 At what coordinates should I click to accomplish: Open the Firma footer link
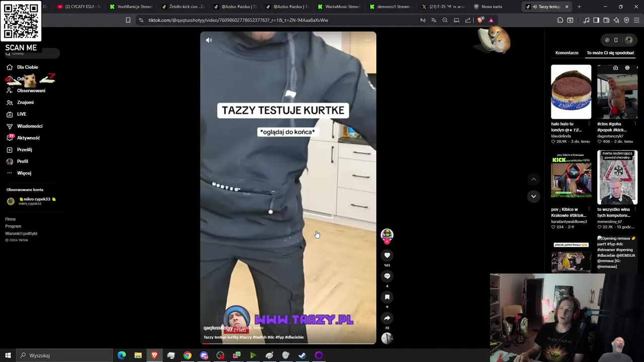[11, 219]
